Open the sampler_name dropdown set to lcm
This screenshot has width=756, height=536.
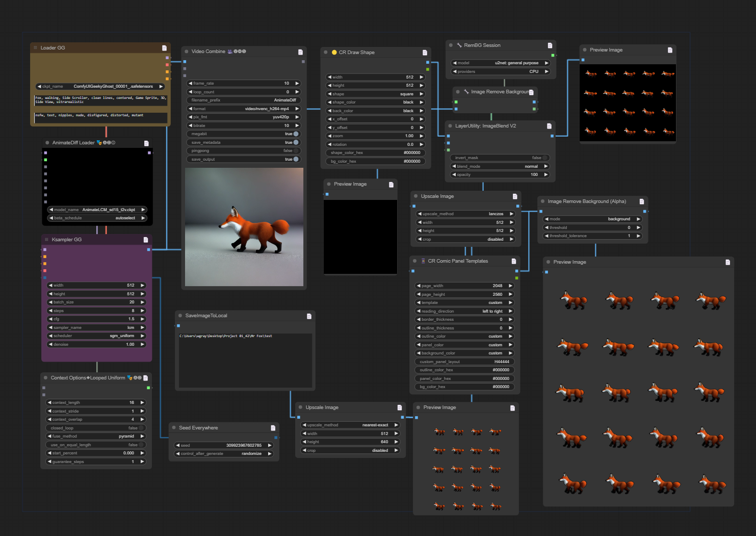tap(96, 327)
